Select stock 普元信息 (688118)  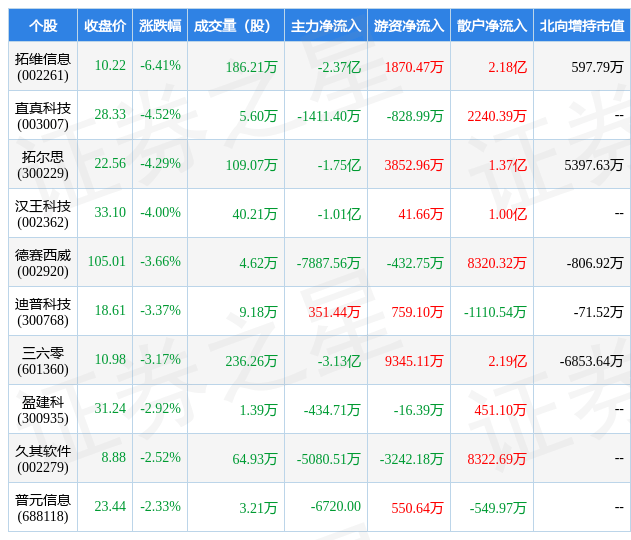coord(43,508)
